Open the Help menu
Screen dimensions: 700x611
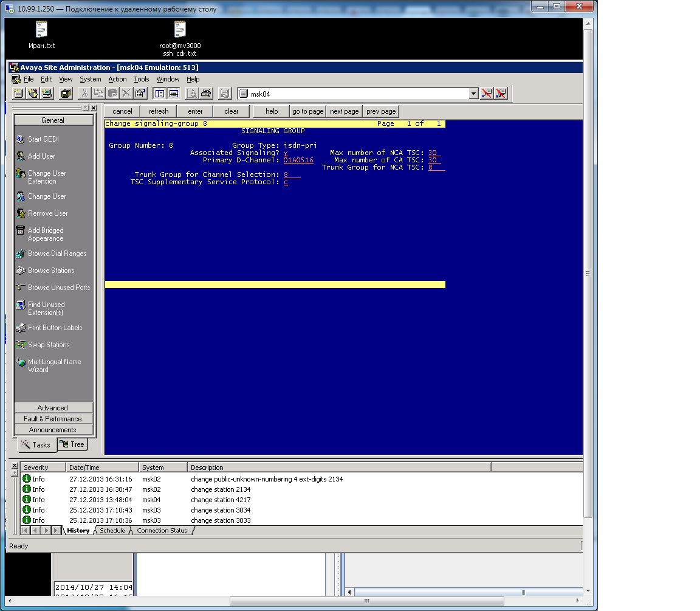(x=193, y=79)
